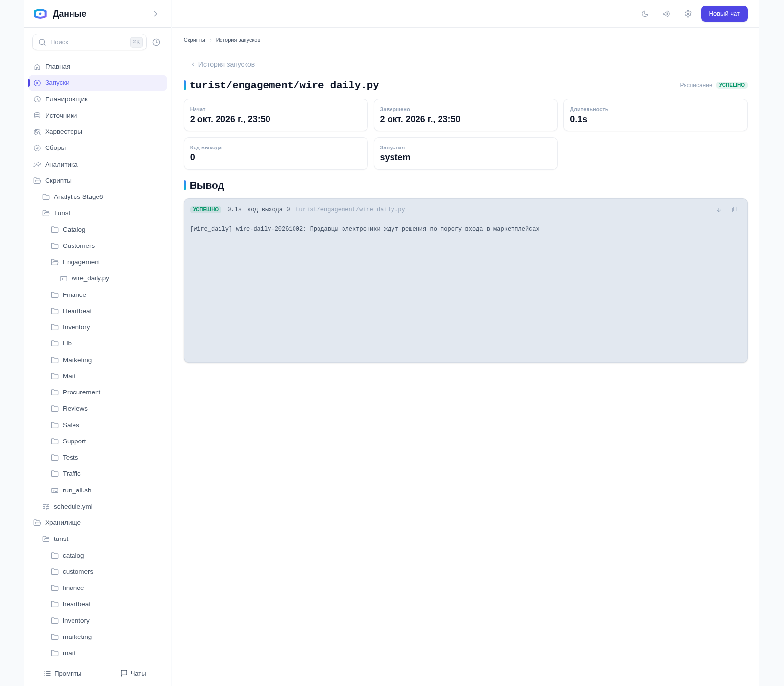Collapse the Скрипты folder
Image resolution: width=784 pixels, height=686 pixels.
point(98,181)
